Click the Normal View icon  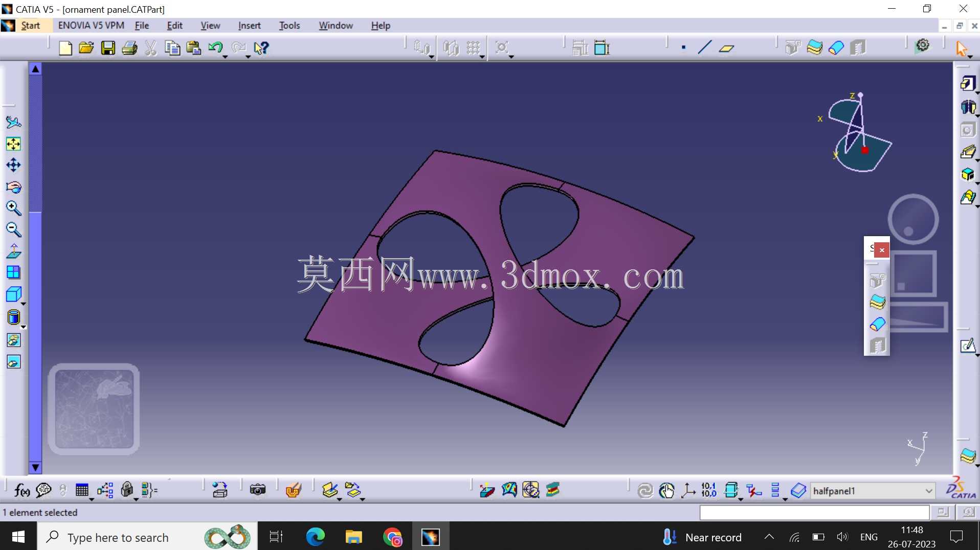pos(13,251)
